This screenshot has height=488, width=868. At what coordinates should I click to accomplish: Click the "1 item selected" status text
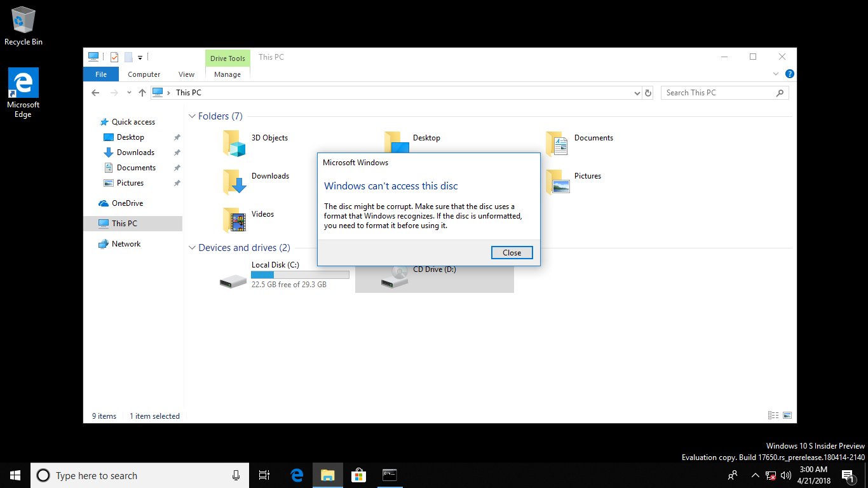tap(155, 416)
